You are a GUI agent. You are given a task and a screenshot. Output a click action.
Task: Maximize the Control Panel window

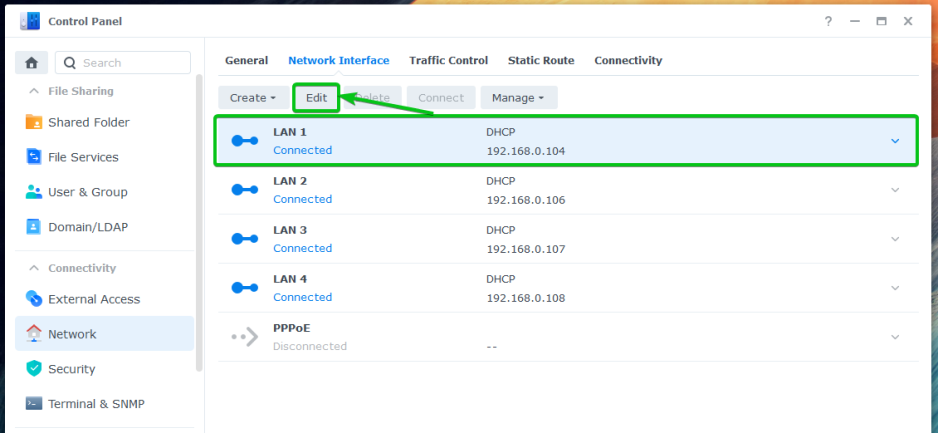(881, 21)
